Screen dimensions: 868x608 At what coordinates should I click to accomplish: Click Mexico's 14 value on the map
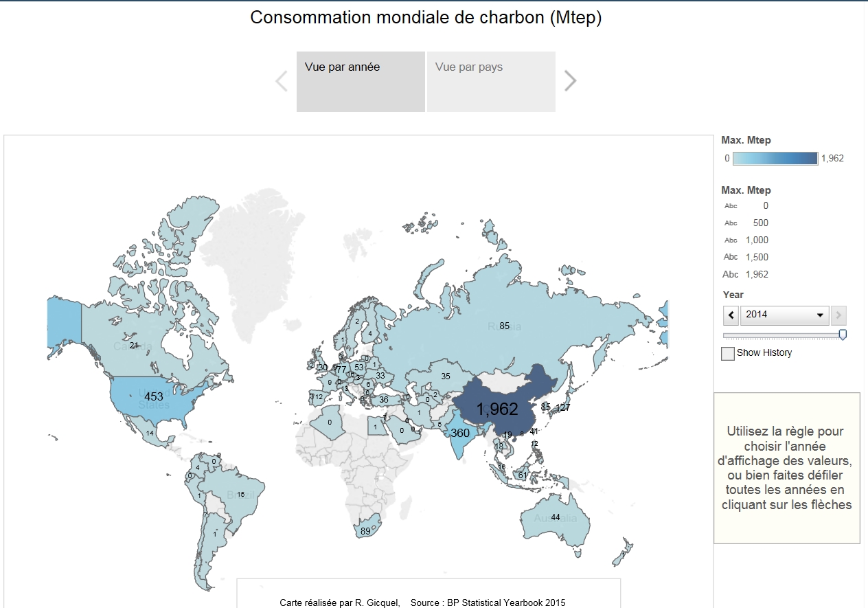(x=150, y=433)
